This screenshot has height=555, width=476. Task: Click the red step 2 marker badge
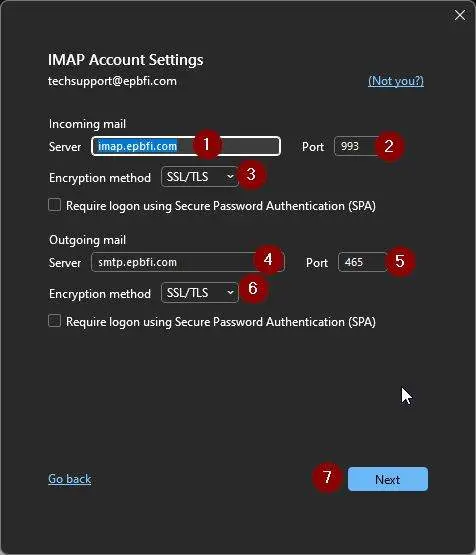(389, 146)
